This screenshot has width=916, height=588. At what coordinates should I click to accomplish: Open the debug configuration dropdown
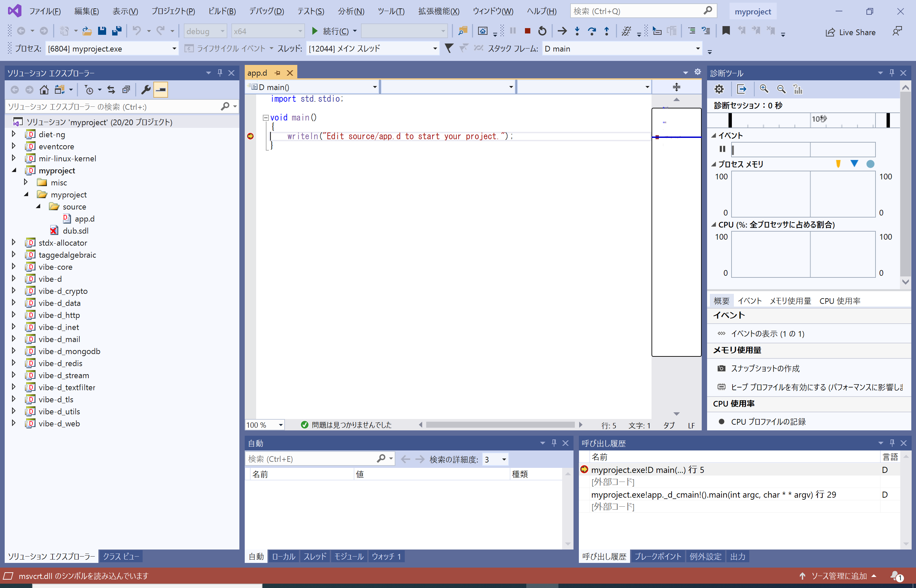[206, 31]
